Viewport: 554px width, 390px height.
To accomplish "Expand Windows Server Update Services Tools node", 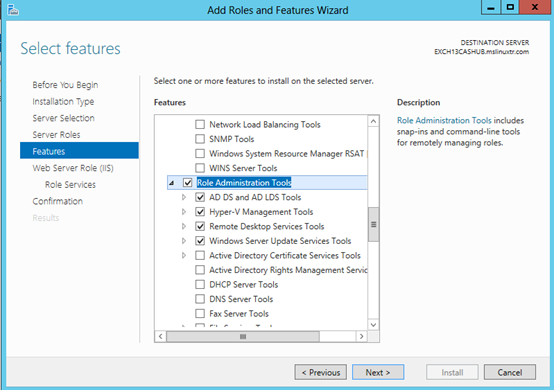I will [184, 241].
